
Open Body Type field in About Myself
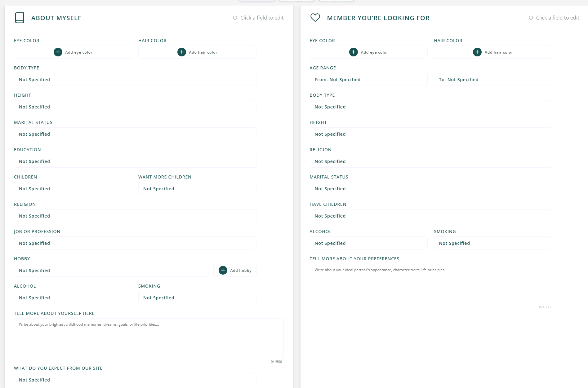(x=135, y=79)
